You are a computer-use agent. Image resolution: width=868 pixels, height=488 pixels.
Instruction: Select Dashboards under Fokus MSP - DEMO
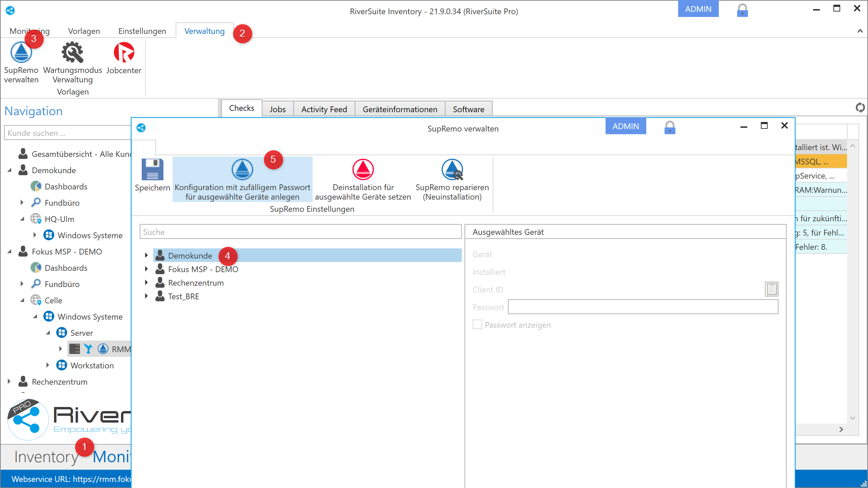point(66,268)
